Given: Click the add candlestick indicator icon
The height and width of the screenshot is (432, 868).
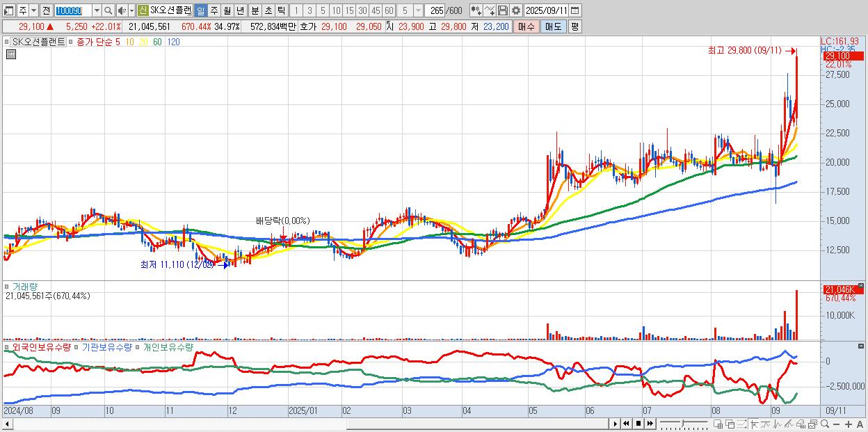Looking at the screenshot, I should coord(476,10).
